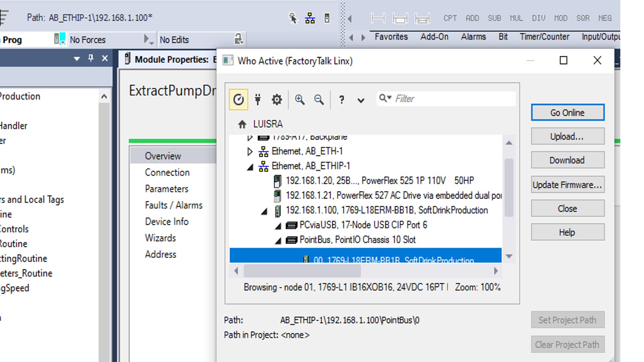This screenshot has height=362, width=644.
Task: Open the Wizards page
Action: click(x=160, y=238)
